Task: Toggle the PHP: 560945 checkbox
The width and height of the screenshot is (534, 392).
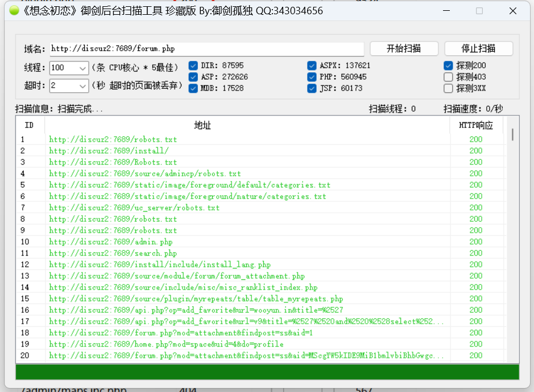Action: coord(312,77)
